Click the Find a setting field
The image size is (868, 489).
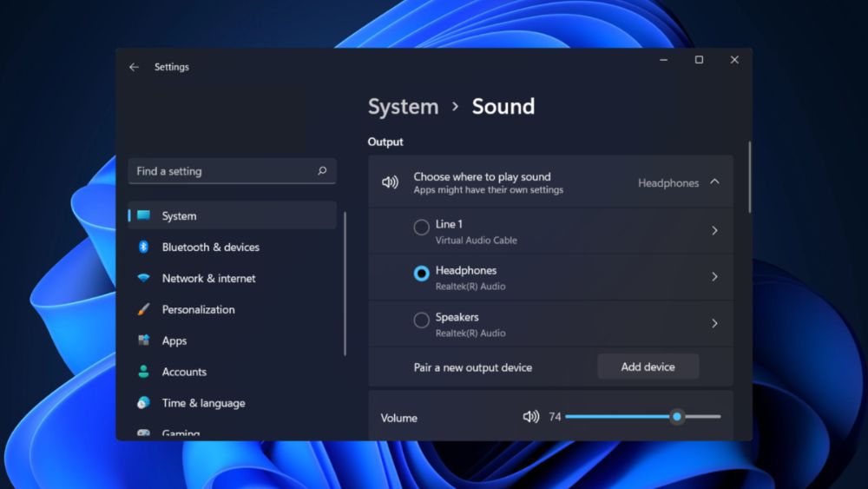[x=232, y=171]
